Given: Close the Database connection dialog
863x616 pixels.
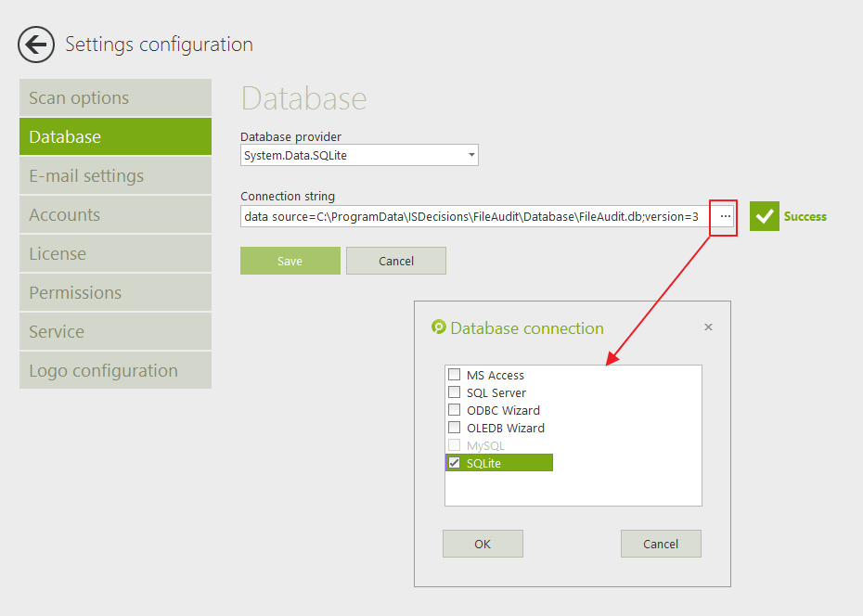Looking at the screenshot, I should click(x=708, y=327).
